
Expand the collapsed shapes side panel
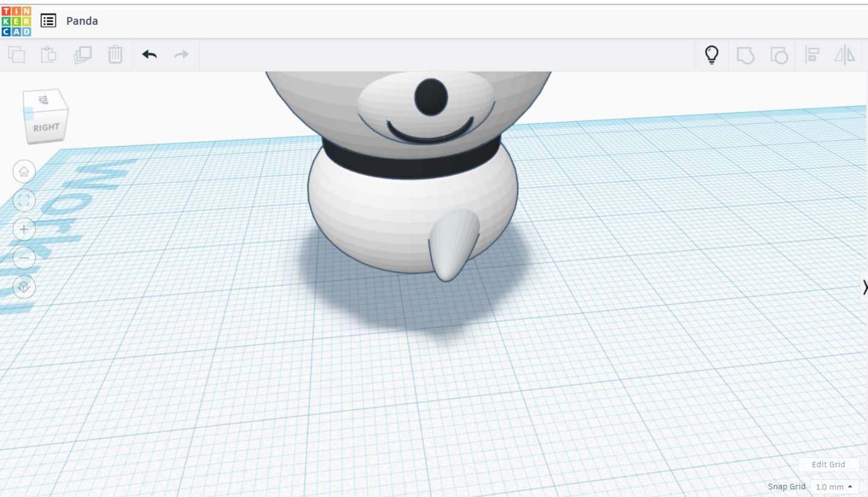point(864,287)
